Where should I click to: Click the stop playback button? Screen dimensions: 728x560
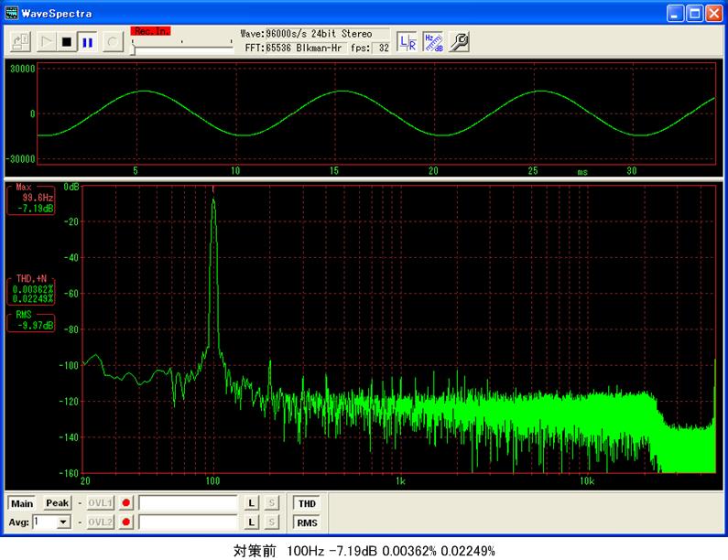tap(66, 41)
